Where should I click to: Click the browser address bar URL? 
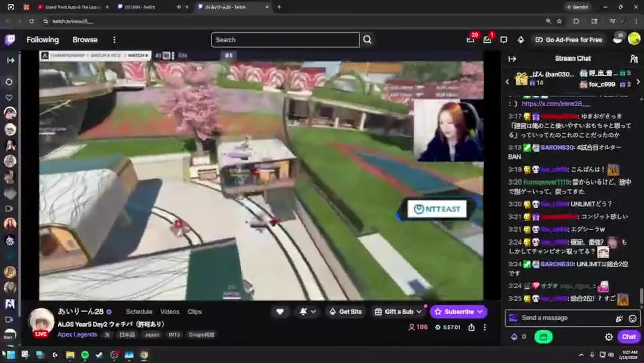coord(73,21)
